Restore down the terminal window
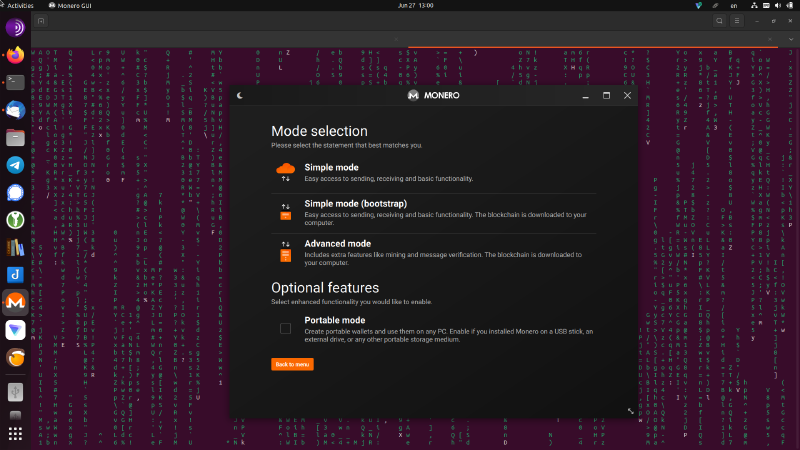The width and height of the screenshot is (800, 450). pyautogui.click(x=773, y=21)
